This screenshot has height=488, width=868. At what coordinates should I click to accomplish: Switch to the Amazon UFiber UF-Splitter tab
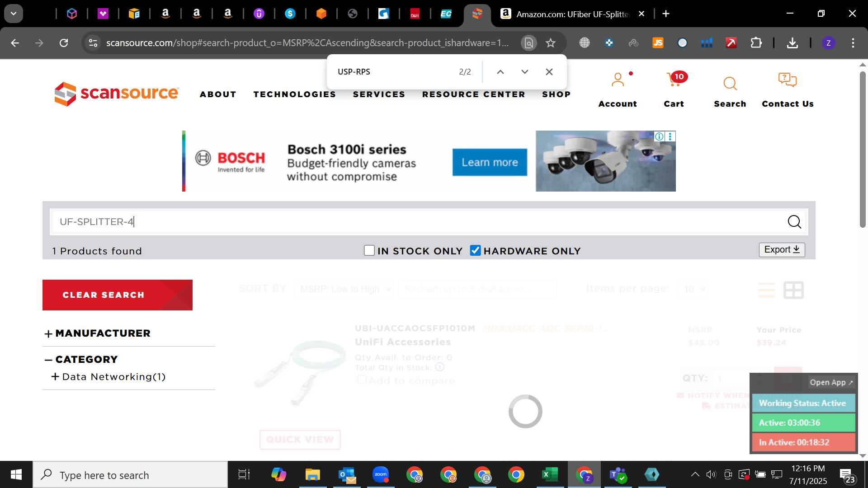tap(572, 14)
